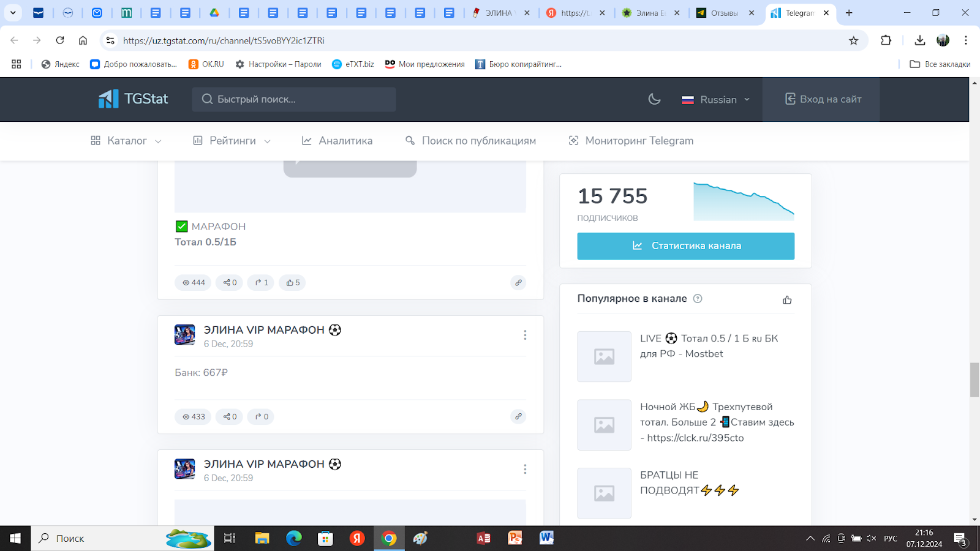Image resolution: width=980 pixels, height=551 pixels.
Task: Expand the Каталог menu
Action: [x=126, y=141]
